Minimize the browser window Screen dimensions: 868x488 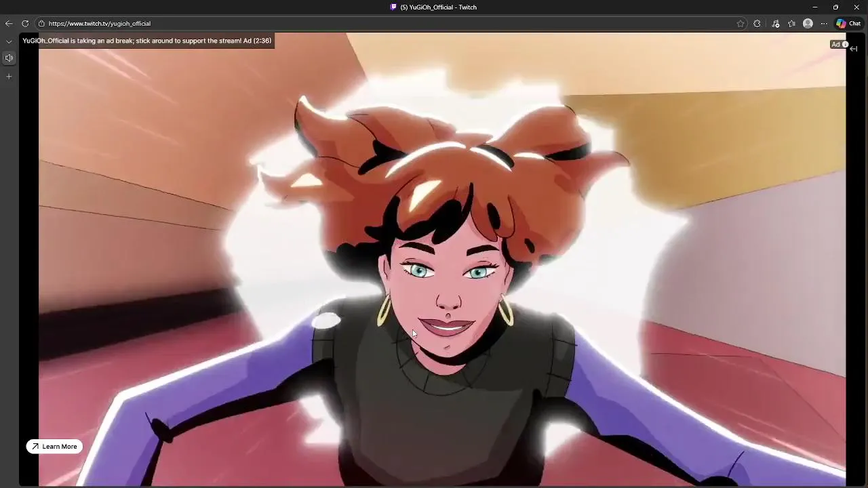coord(815,7)
